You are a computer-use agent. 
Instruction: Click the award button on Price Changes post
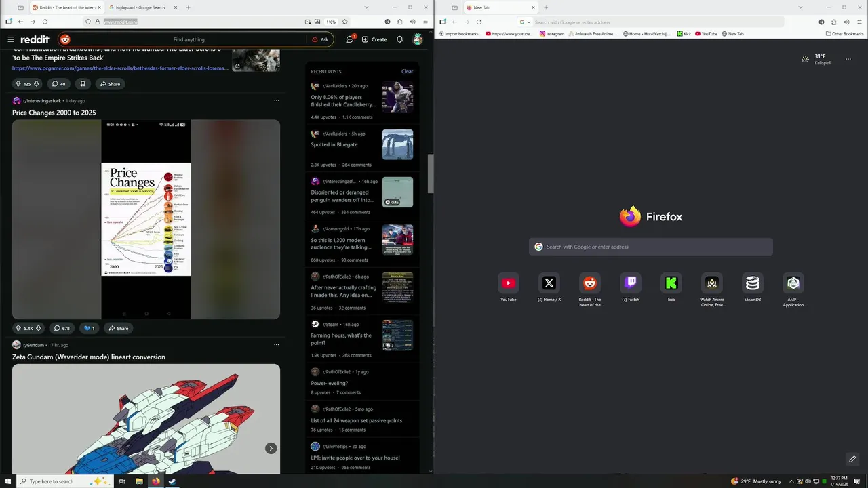(x=89, y=328)
